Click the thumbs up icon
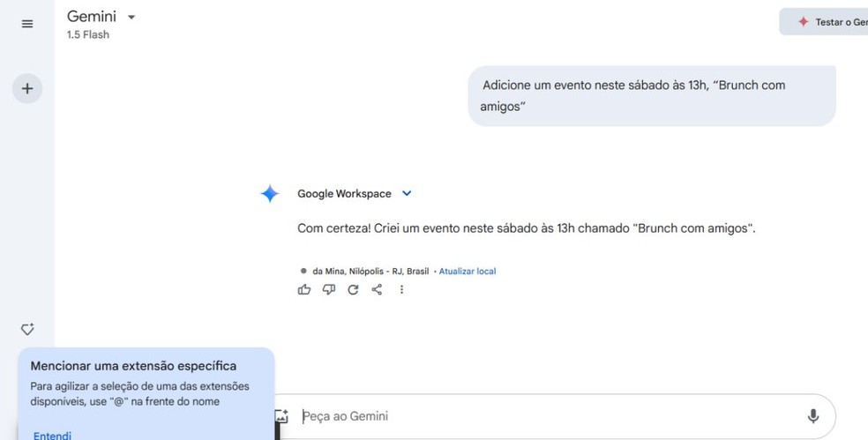 (x=304, y=289)
